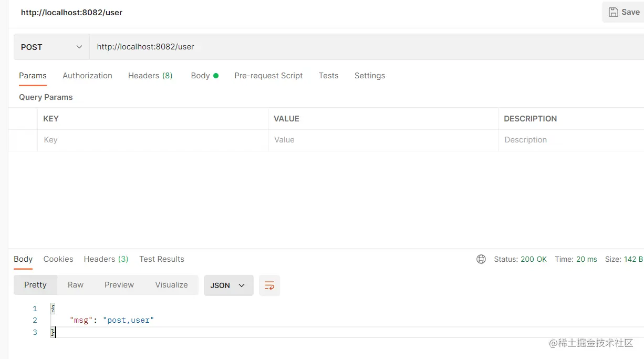644x359 pixels.
Task: Click the query param Value field
Action: point(383,140)
